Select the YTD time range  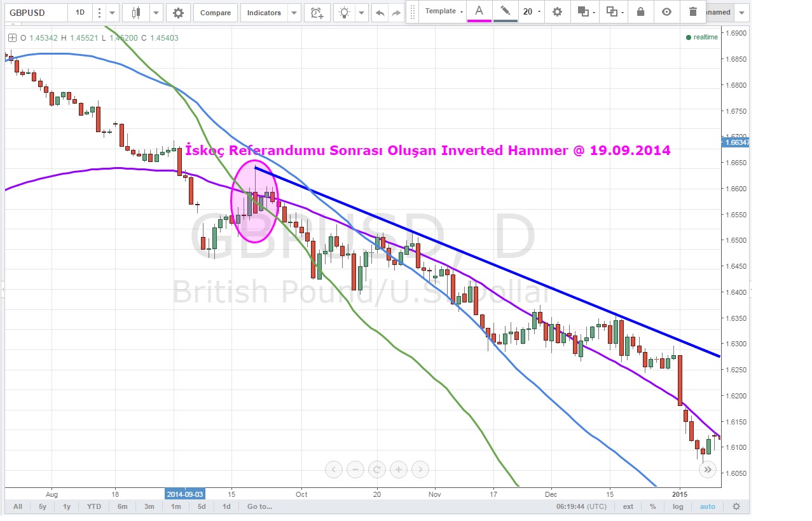[x=94, y=506]
